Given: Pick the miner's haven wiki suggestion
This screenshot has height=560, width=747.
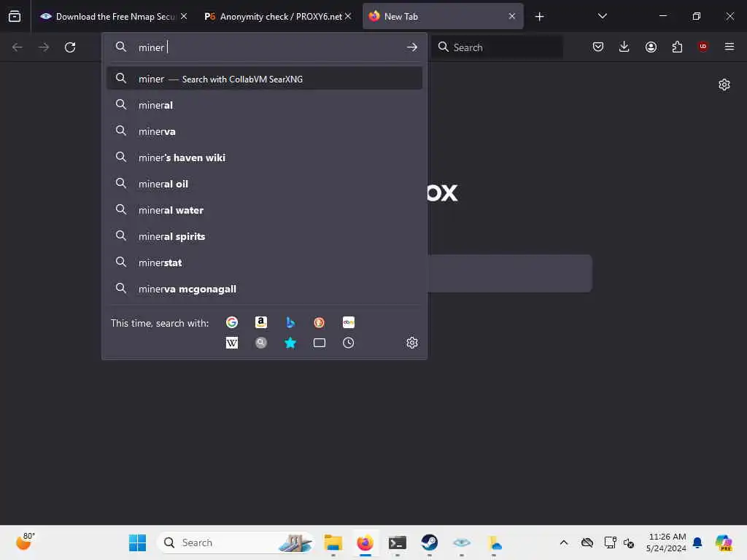Looking at the screenshot, I should coord(264,157).
